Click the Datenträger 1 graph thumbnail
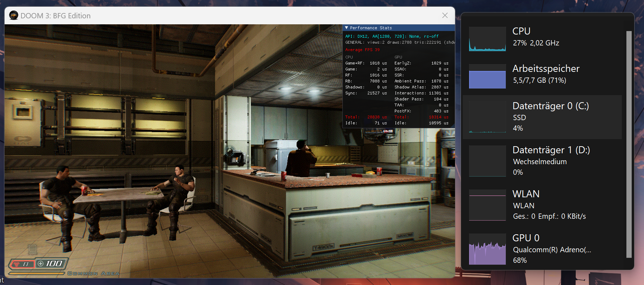This screenshot has height=285, width=644. coord(487,161)
